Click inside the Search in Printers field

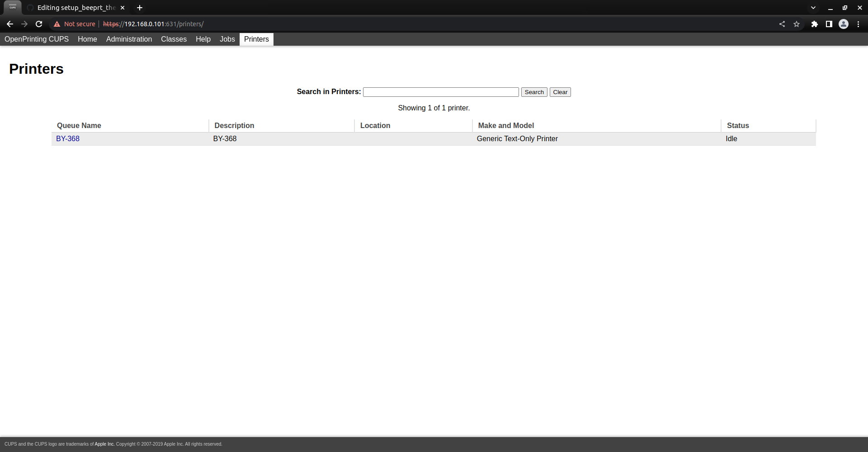pyautogui.click(x=441, y=92)
